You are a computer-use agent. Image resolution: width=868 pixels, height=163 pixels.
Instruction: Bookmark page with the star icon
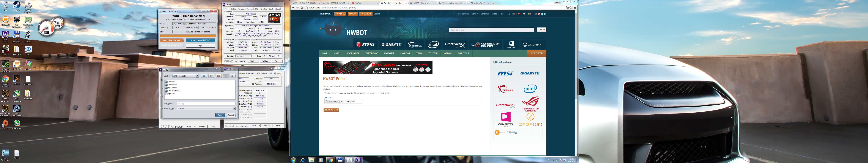pos(571,7)
